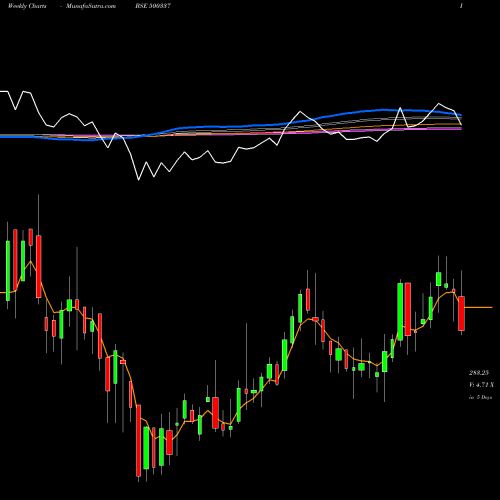Image resolution: width=500 pixels, height=500 pixels.
Task: Click the price value starting with 2 beside the chart
Action: (x=479, y=373)
